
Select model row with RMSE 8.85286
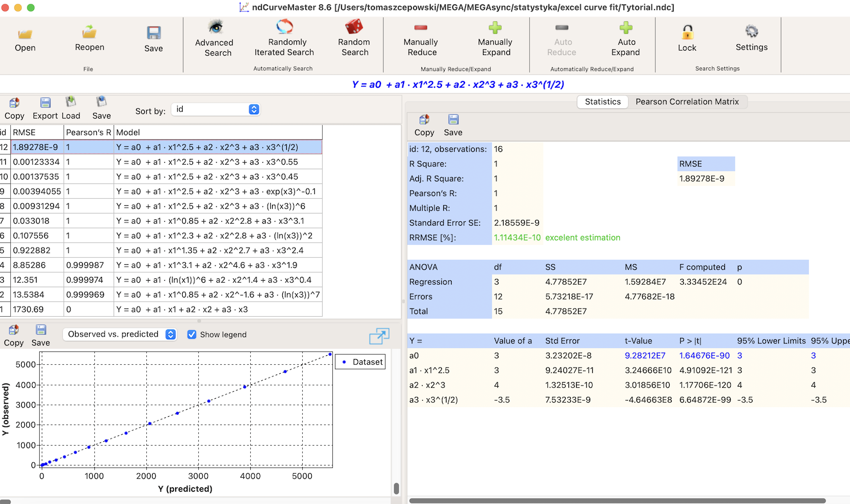[160, 265]
